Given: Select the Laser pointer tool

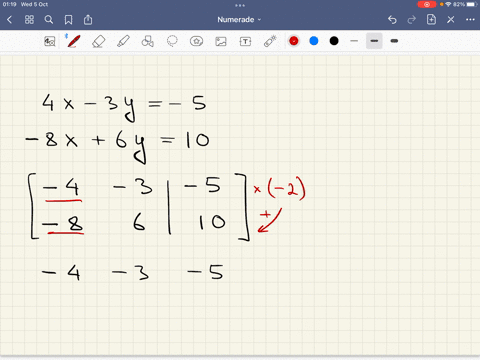Looking at the screenshot, I should pos(270,41).
